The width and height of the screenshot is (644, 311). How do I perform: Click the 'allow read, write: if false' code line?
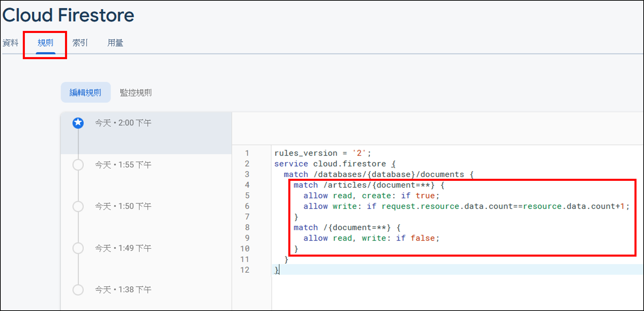pos(371,238)
